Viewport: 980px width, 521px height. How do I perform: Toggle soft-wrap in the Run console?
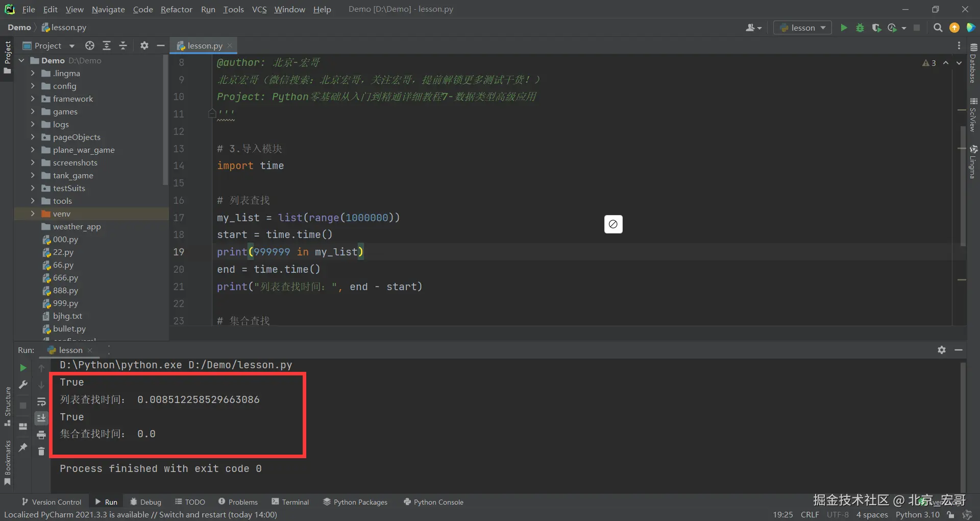tap(41, 401)
